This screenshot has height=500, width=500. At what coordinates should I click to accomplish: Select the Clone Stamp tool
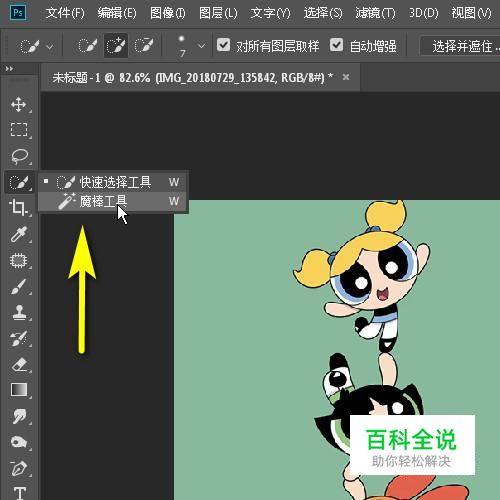pos(19,313)
